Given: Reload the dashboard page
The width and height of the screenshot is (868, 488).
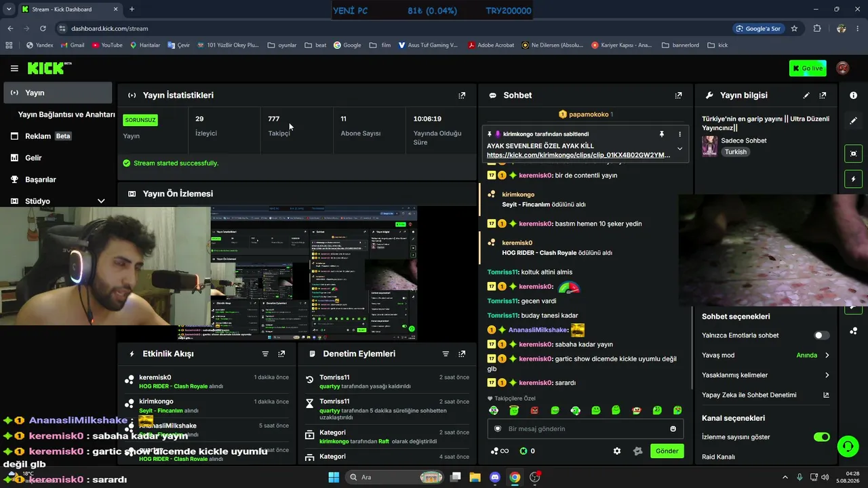Looking at the screenshot, I should coord(43,28).
